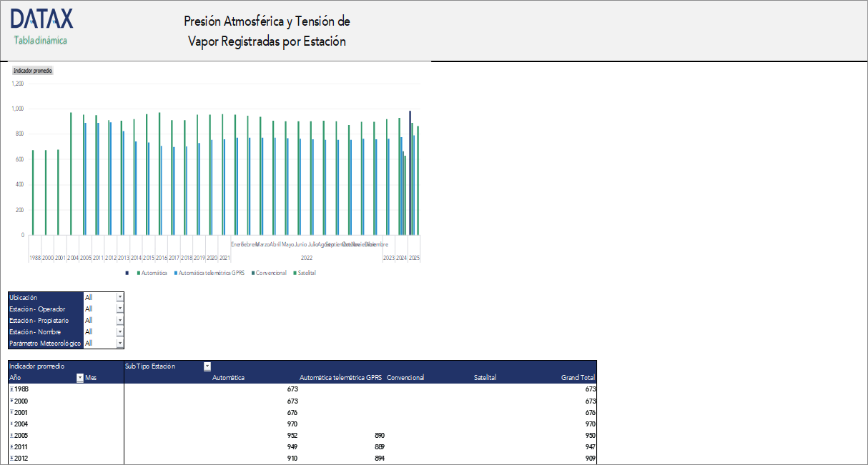
Task: Click the Tabla dinámica link under logo
Action: point(41,41)
